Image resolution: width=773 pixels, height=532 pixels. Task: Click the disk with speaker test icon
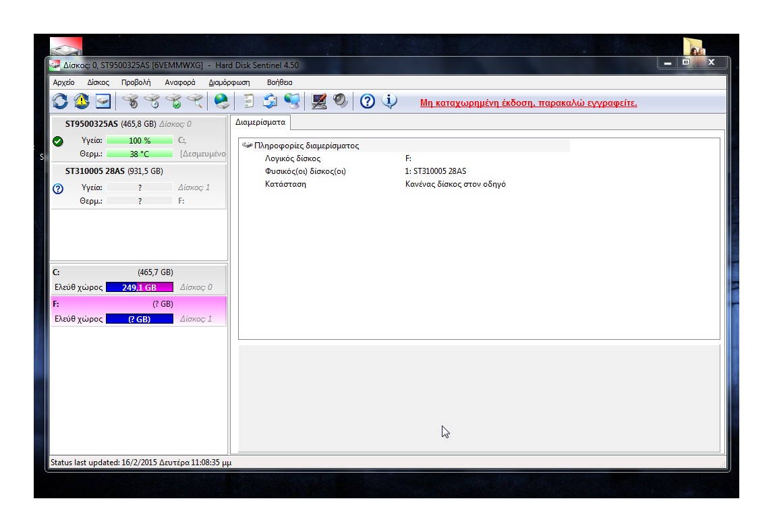pyautogui.click(x=131, y=101)
